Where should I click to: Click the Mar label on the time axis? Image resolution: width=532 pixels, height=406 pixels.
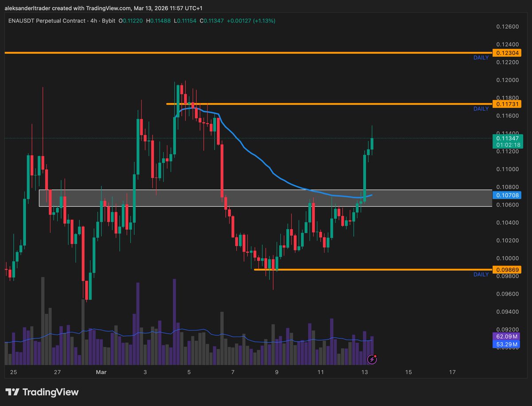(x=101, y=372)
